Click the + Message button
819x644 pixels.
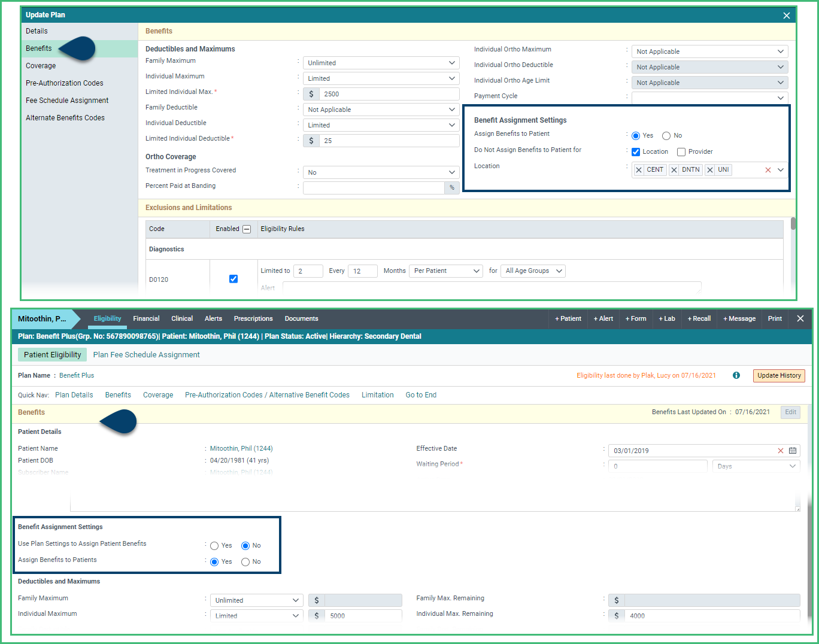(x=739, y=318)
